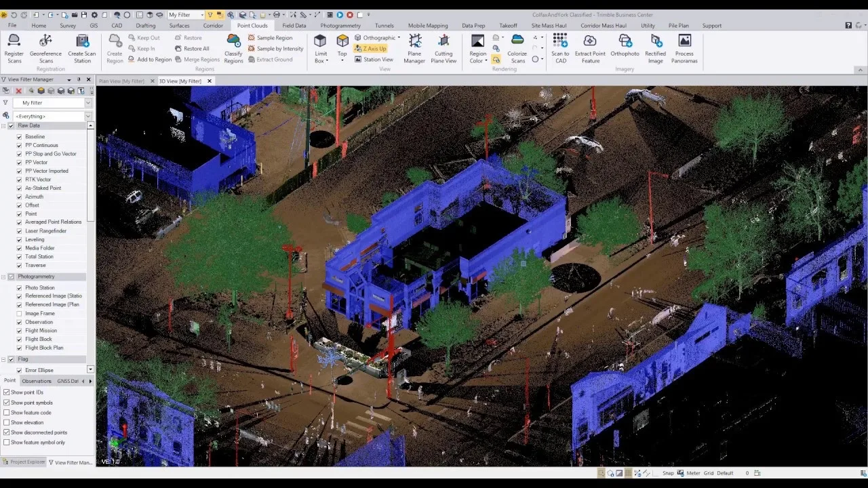Check the Image Frame checkbox
Viewport: 868px width, 488px height.
pyautogui.click(x=19, y=314)
